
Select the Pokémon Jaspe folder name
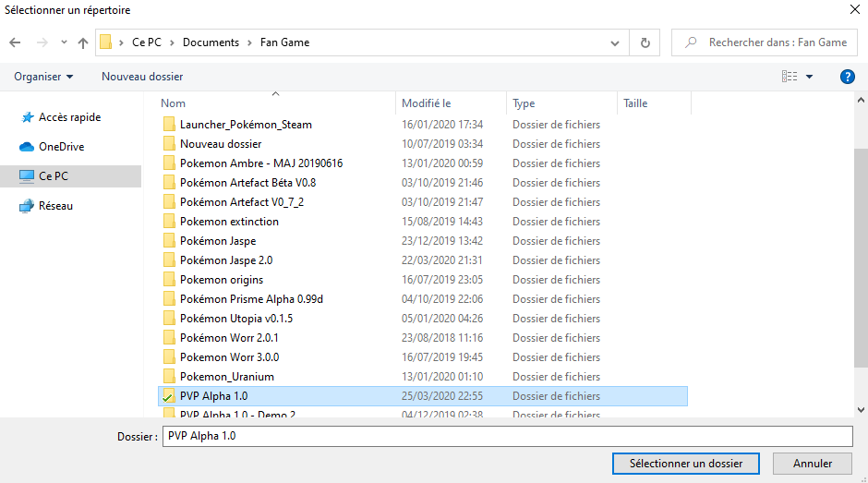pyautogui.click(x=218, y=241)
